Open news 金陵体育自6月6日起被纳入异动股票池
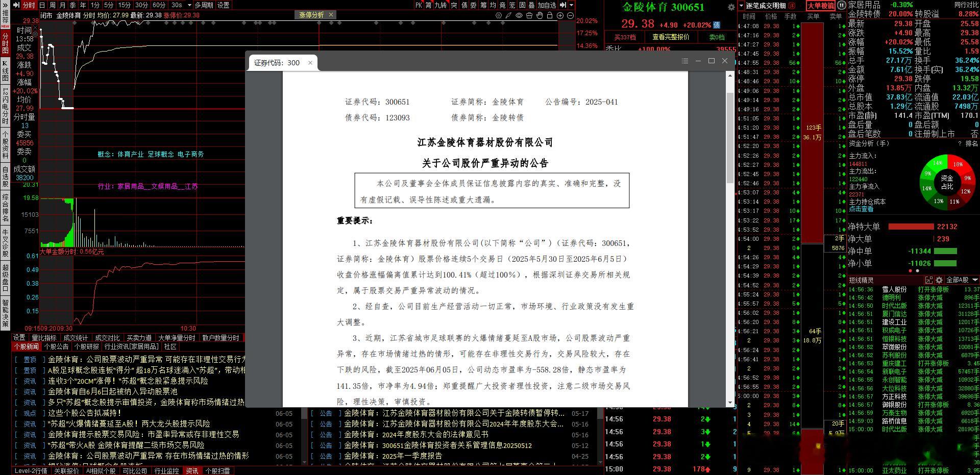 pyautogui.click(x=112, y=391)
